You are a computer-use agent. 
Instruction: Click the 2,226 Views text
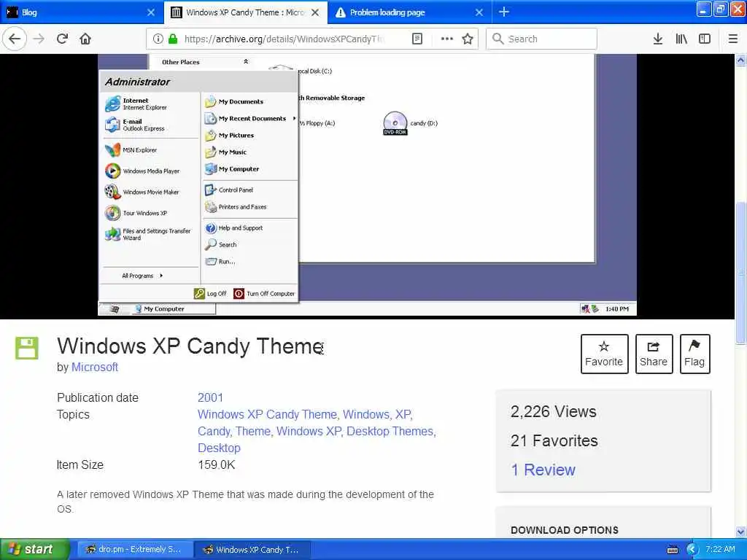point(553,411)
